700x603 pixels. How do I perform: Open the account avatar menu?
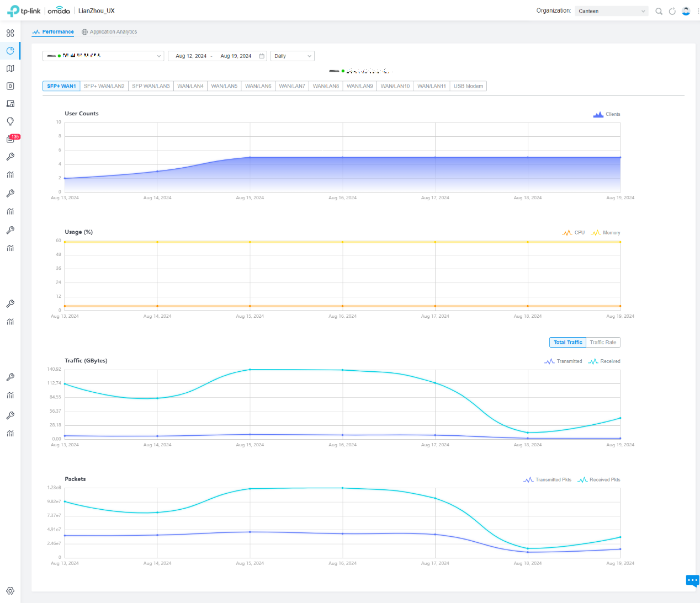coord(686,11)
